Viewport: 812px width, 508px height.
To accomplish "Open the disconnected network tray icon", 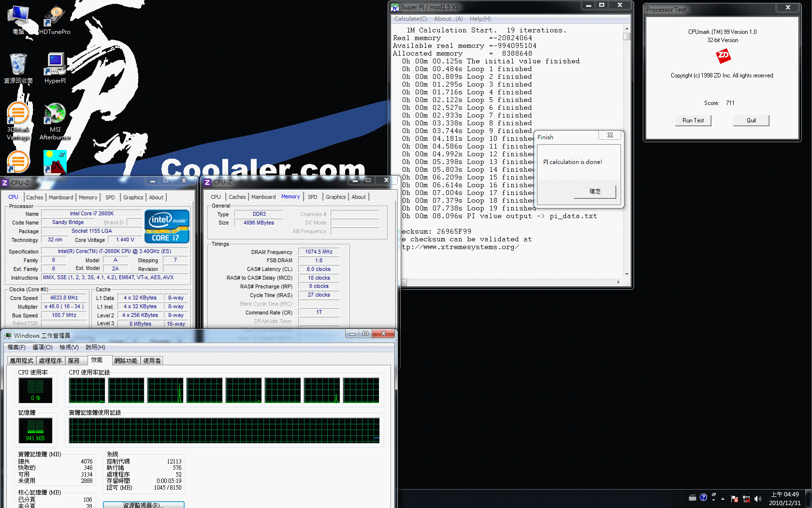I will pyautogui.click(x=746, y=499).
